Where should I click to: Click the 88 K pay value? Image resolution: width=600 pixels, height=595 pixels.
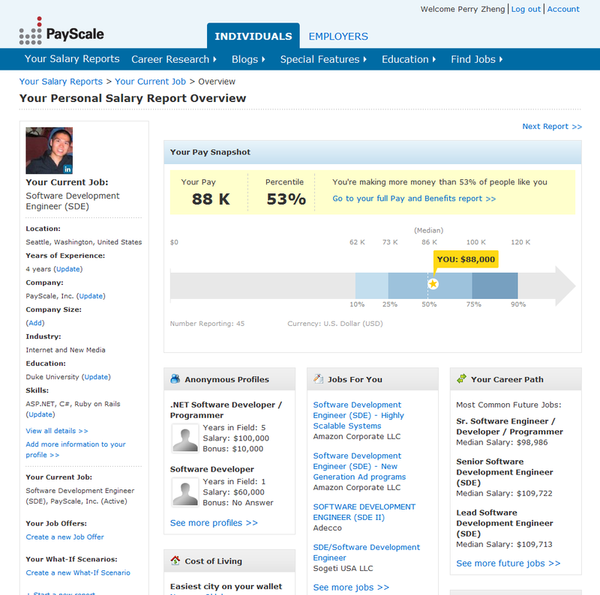click(x=210, y=199)
